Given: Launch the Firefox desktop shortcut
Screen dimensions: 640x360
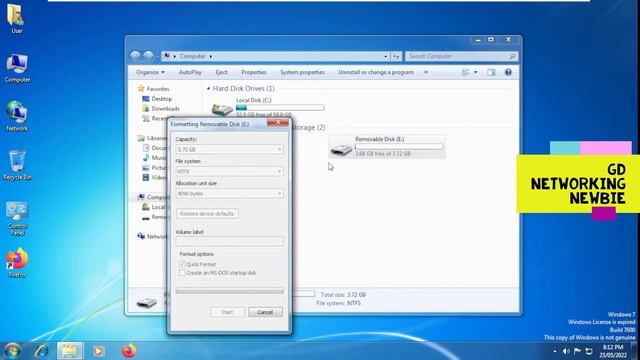Looking at the screenshot, I should (17, 263).
